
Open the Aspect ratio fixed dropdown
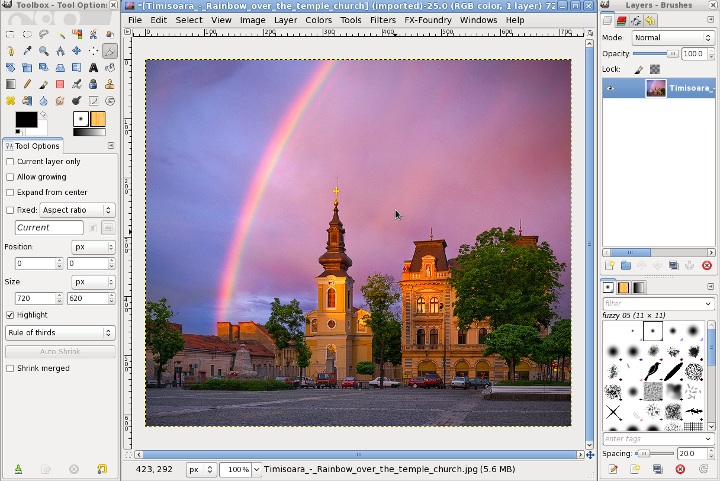(77, 210)
